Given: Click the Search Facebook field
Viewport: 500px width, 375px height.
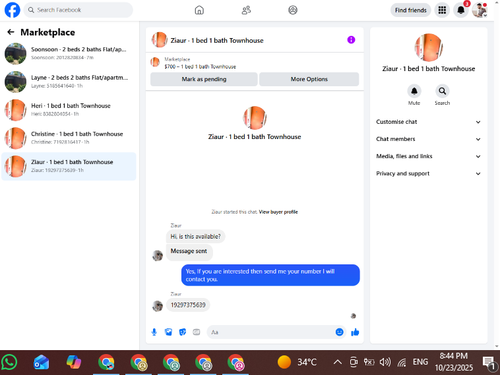Looking at the screenshot, I should pos(78,10).
